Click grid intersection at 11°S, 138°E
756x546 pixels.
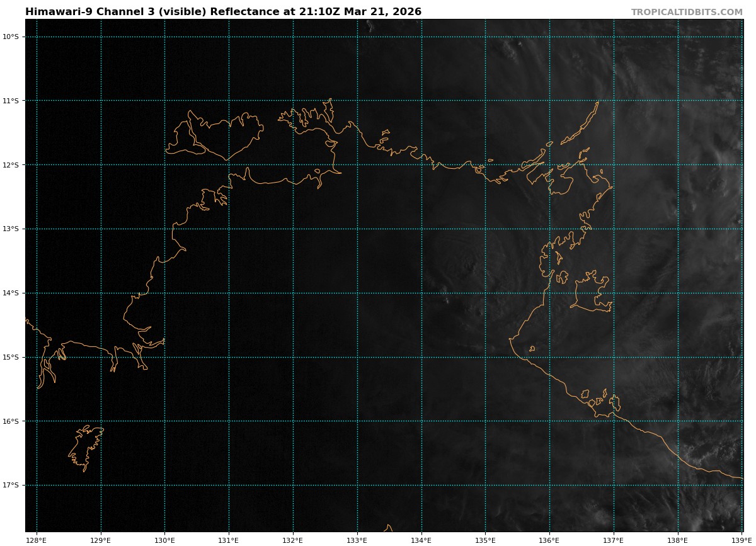pyautogui.click(x=678, y=101)
